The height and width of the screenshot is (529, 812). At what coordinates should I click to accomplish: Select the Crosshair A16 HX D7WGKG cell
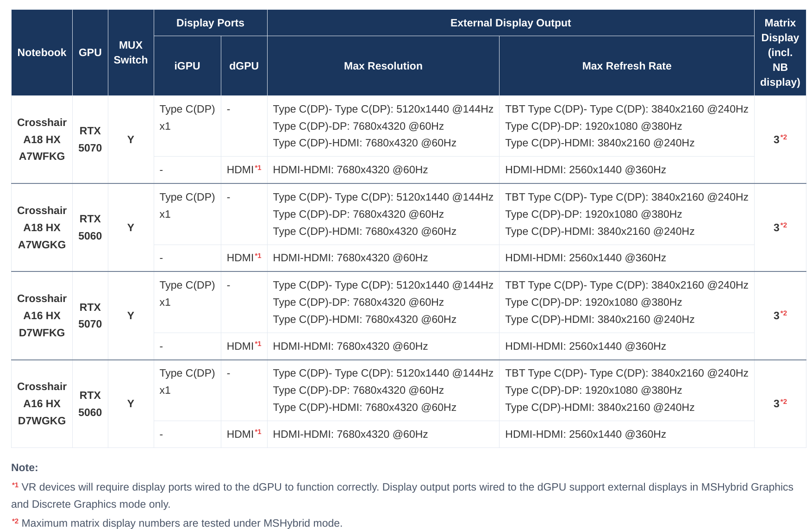(x=42, y=403)
